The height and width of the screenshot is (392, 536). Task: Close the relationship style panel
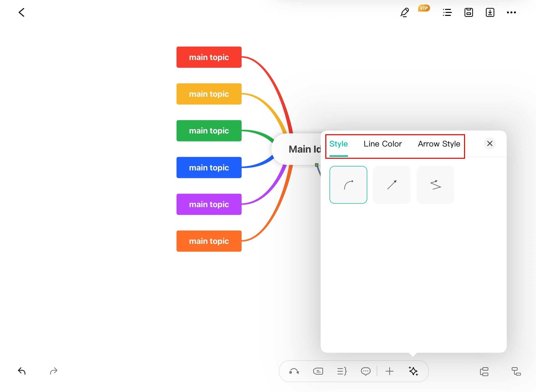pos(490,143)
